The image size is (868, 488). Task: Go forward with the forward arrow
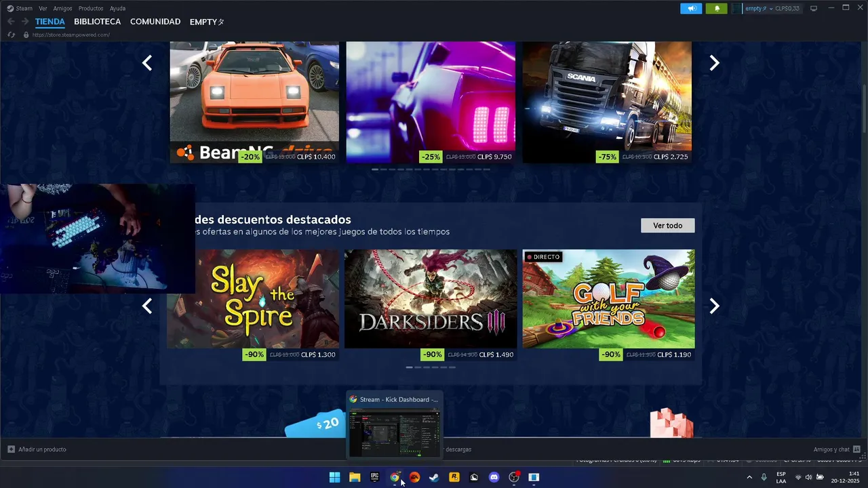point(25,22)
